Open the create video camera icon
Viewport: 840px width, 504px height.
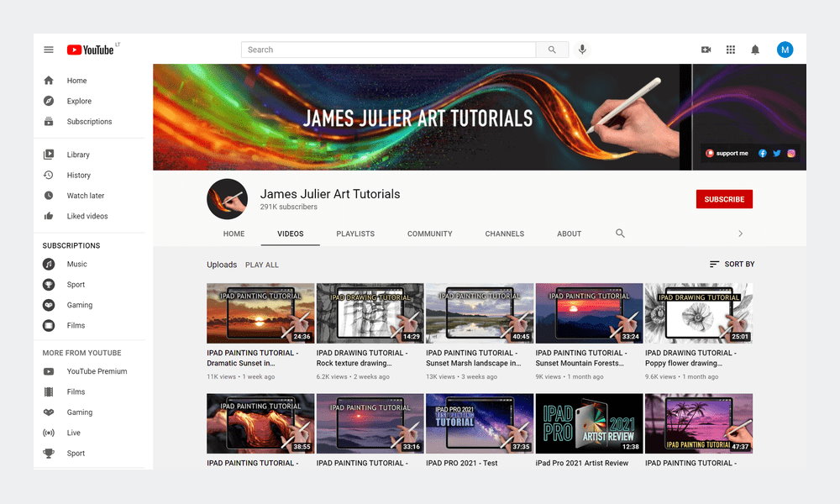click(706, 50)
